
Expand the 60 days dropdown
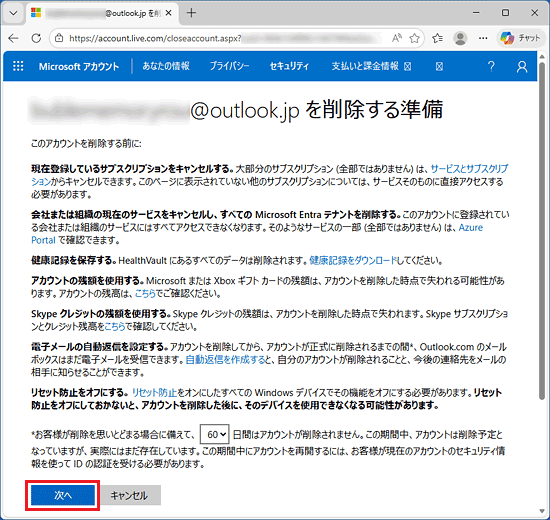215,434
